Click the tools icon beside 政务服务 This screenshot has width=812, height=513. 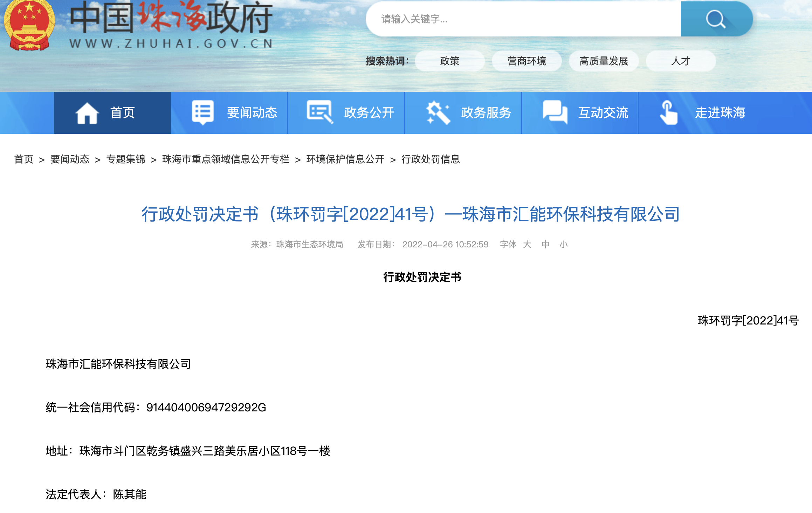pyautogui.click(x=438, y=112)
